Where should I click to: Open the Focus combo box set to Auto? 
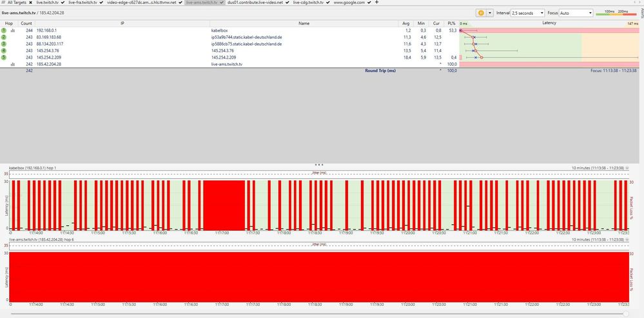tap(576, 13)
